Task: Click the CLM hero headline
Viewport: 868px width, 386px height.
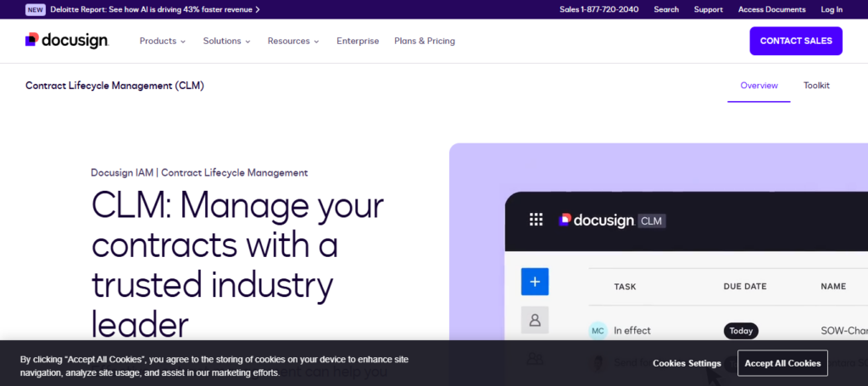Action: [x=237, y=266]
